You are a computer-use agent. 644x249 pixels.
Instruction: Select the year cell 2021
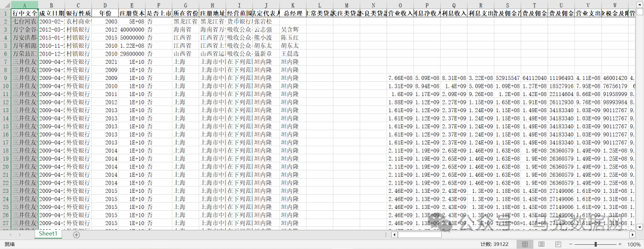(x=105, y=62)
